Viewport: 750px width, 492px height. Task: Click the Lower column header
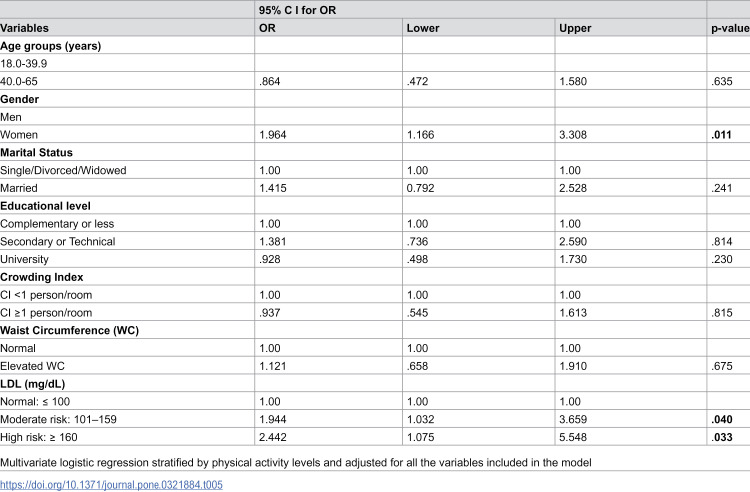423,28
